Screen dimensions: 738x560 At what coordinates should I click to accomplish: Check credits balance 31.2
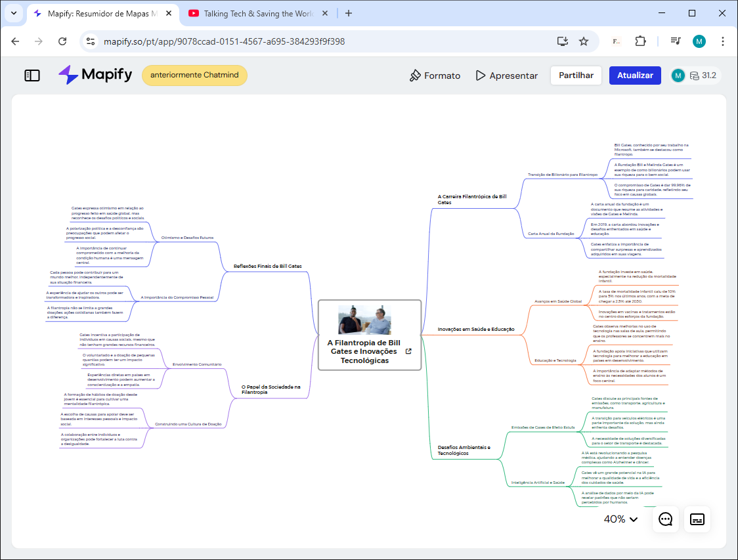click(x=703, y=75)
